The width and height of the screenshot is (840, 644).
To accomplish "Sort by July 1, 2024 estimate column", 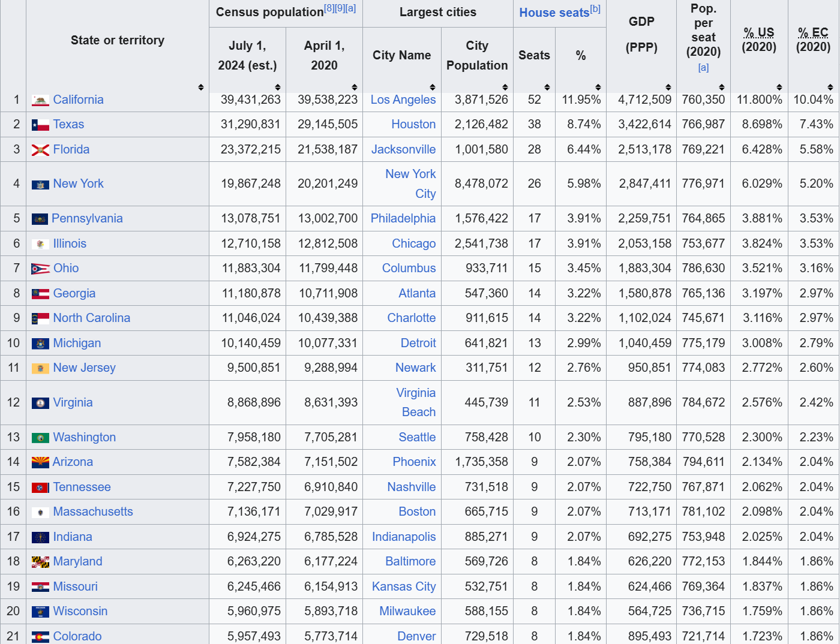I will point(277,88).
